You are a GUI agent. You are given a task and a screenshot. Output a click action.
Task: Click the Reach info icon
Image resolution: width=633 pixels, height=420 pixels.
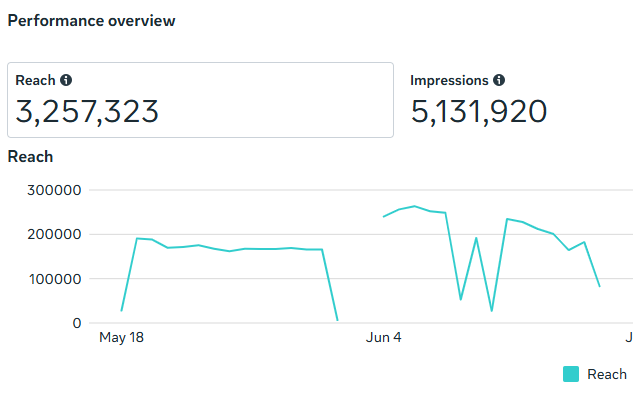[x=66, y=80]
